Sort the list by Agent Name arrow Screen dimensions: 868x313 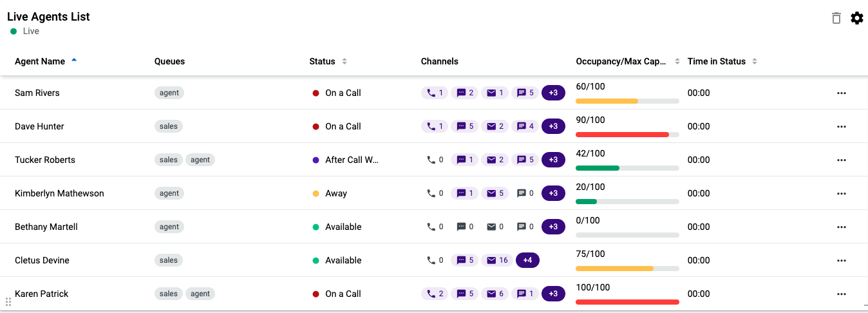point(74,60)
